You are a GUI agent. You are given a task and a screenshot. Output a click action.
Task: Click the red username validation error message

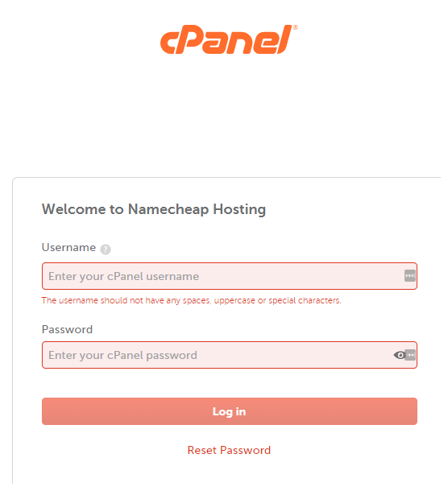point(191,301)
